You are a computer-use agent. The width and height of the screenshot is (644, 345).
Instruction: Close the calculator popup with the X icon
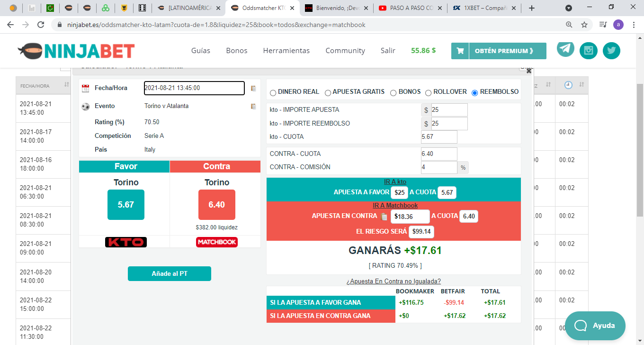tap(529, 71)
